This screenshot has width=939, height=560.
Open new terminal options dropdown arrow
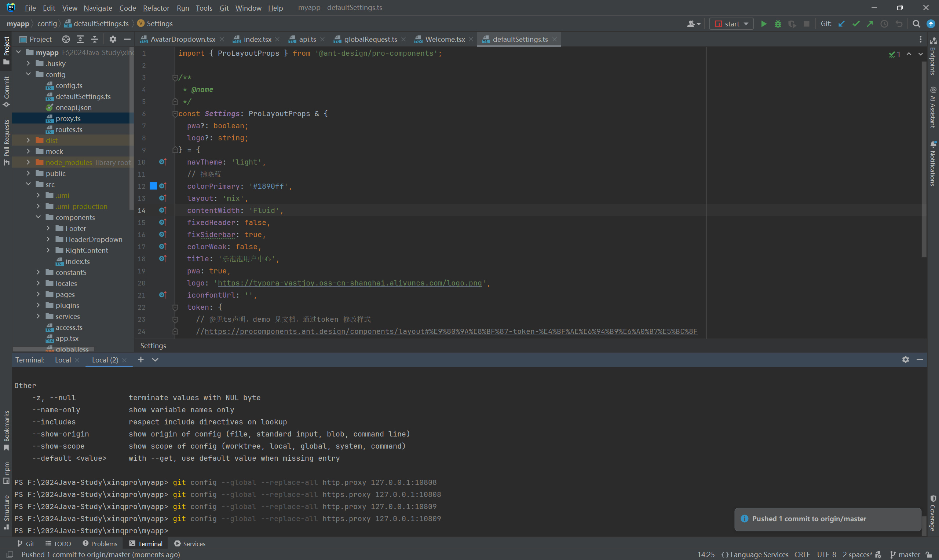[155, 360]
